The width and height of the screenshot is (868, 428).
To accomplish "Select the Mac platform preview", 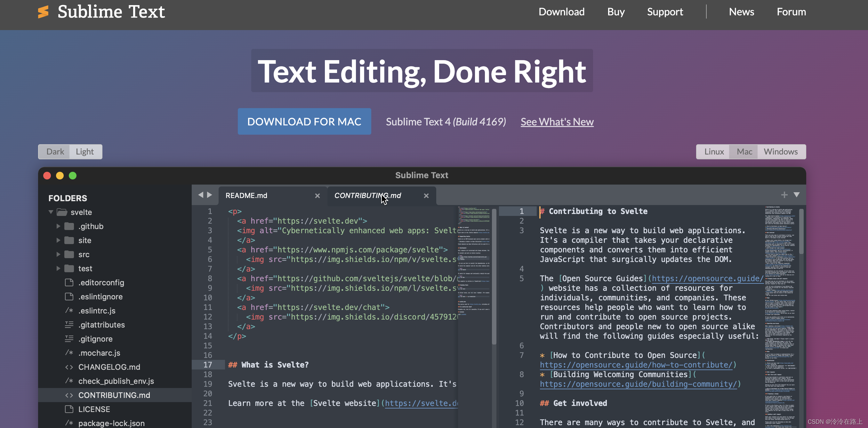I will coord(744,152).
